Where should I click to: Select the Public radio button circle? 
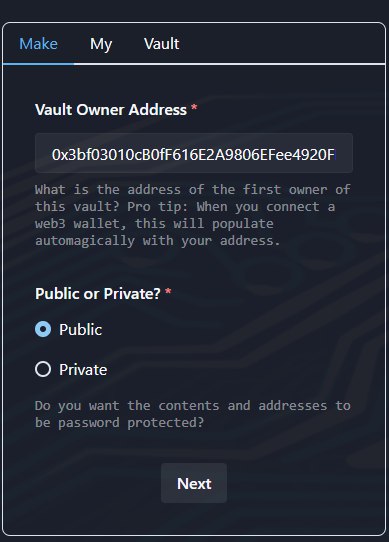click(43, 329)
